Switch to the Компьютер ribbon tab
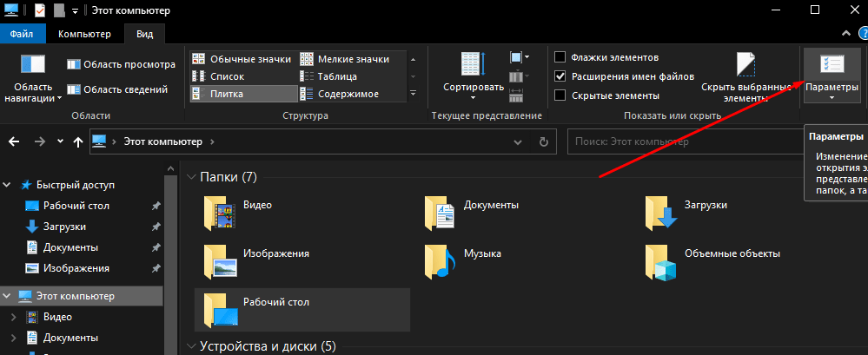 (x=84, y=34)
